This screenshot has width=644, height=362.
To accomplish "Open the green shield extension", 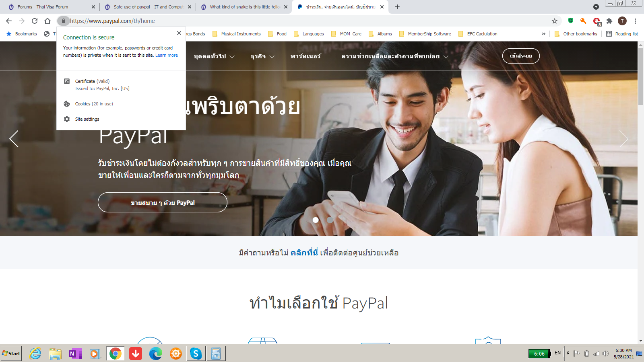I will (x=571, y=21).
